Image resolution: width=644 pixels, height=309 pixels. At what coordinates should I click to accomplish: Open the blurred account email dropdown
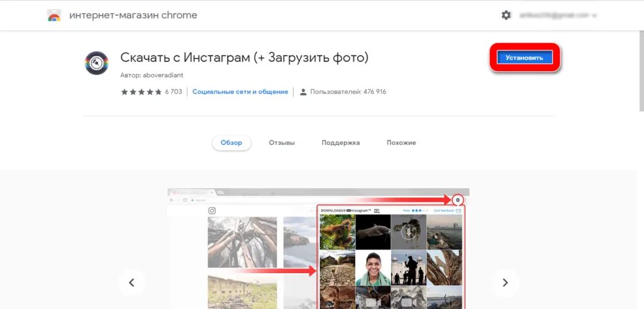(558, 15)
